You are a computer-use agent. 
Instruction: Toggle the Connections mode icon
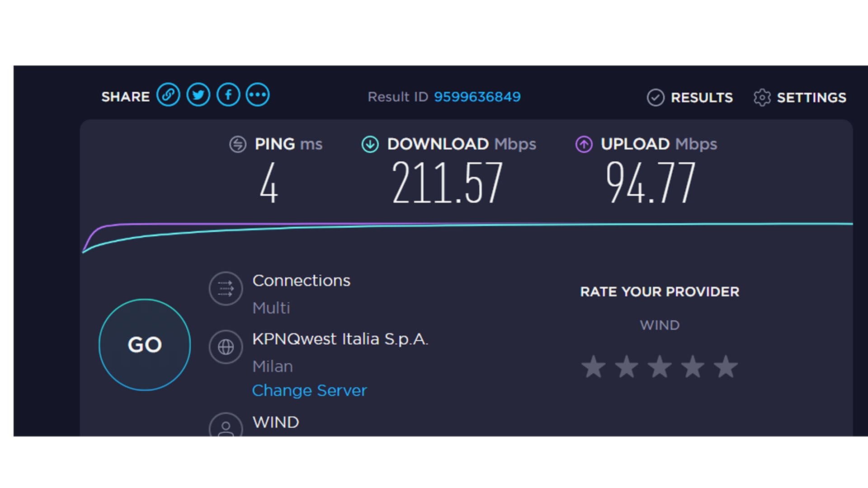click(226, 288)
